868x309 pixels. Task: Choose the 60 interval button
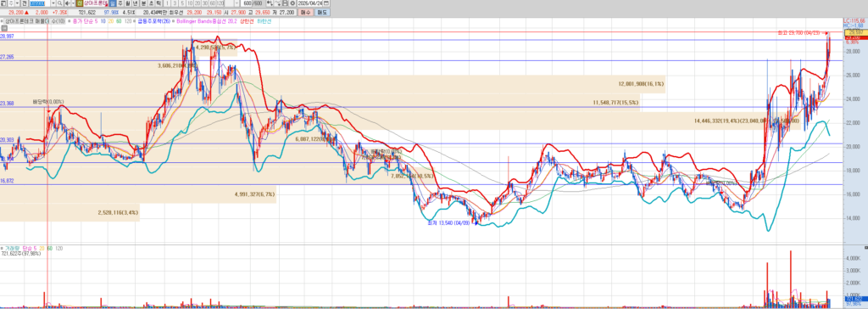[212, 3]
